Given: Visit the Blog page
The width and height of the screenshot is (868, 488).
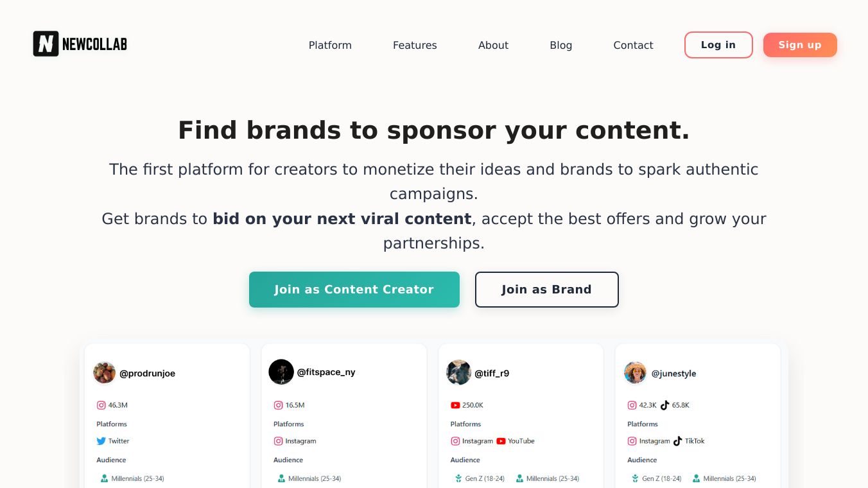Looking at the screenshot, I should (560, 45).
